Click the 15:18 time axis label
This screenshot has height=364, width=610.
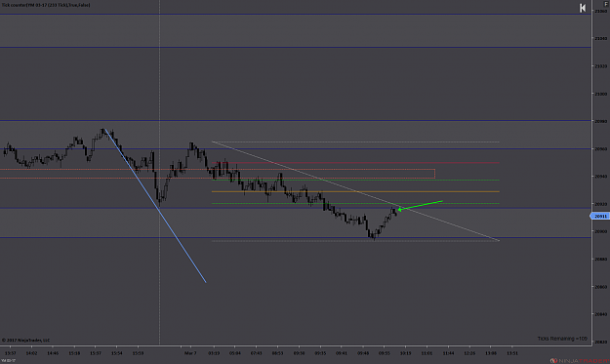click(x=74, y=353)
